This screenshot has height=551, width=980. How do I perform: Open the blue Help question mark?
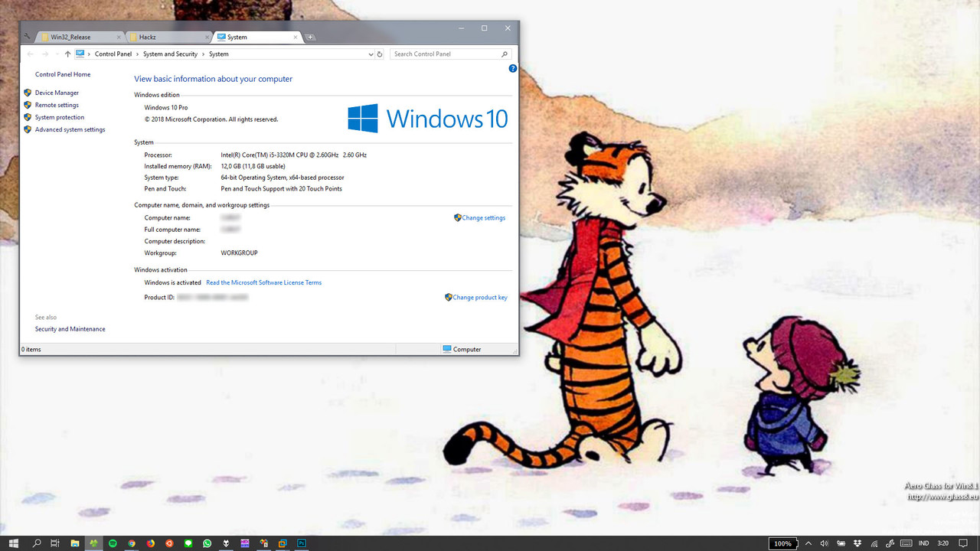pyautogui.click(x=513, y=68)
